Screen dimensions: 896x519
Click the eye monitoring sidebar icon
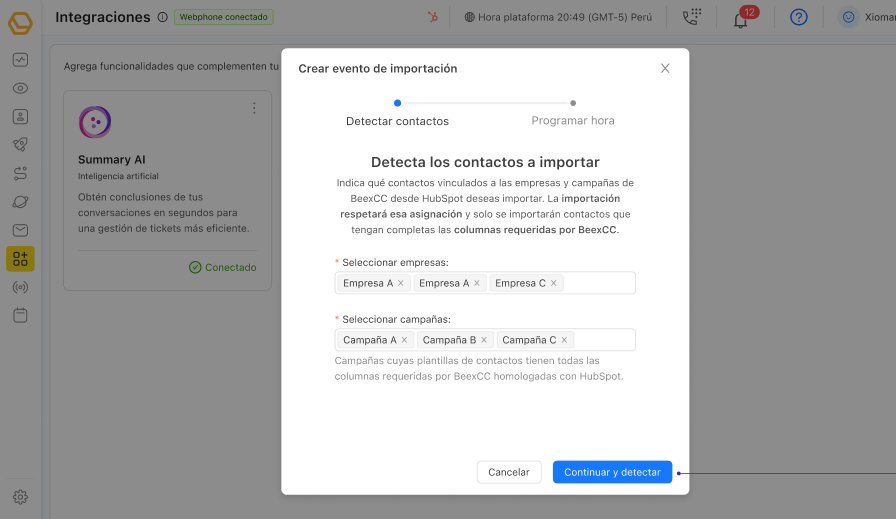pos(20,88)
